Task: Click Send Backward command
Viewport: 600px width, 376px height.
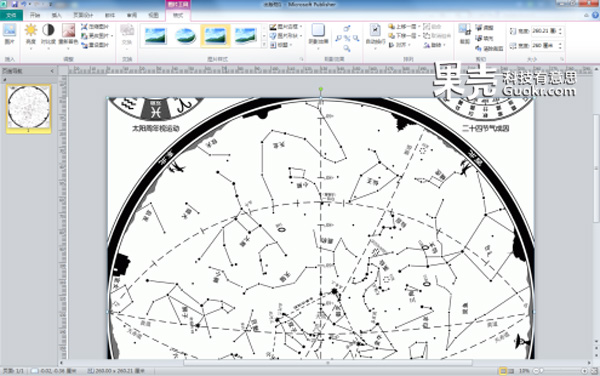Action: click(x=404, y=36)
